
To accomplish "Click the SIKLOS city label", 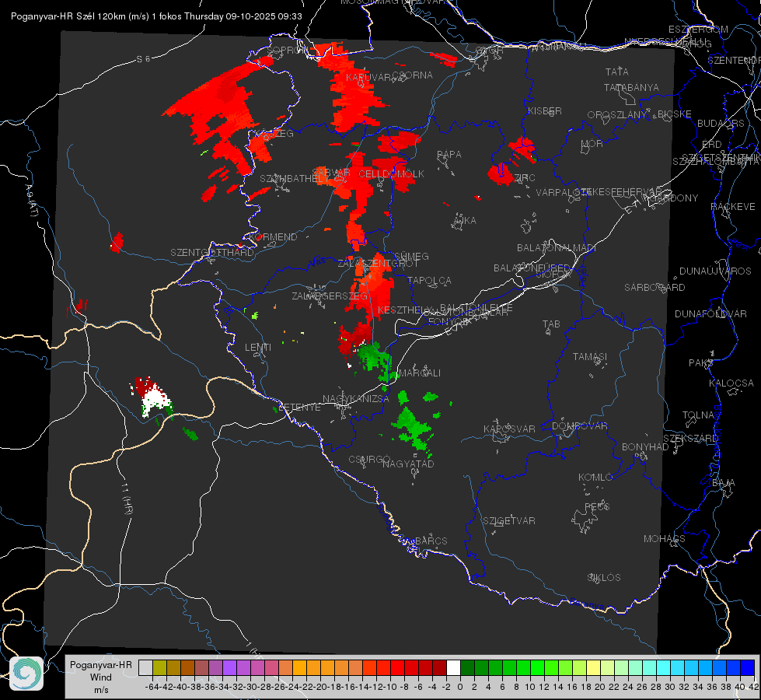I will (x=604, y=578).
